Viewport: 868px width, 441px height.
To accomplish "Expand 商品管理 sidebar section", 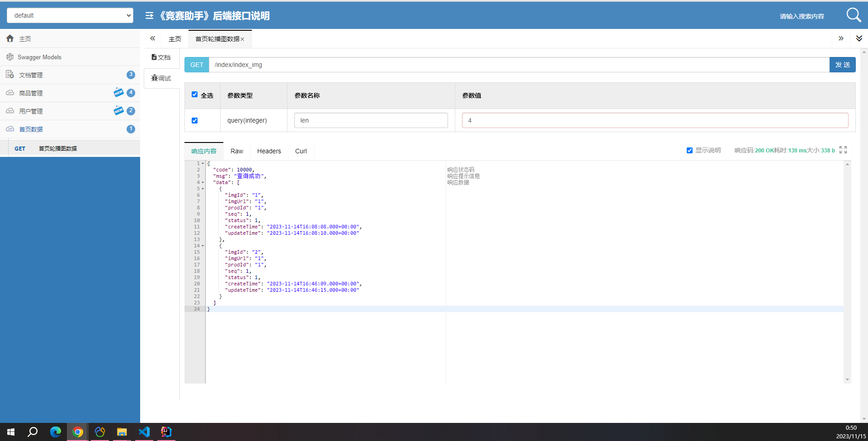I will click(70, 93).
